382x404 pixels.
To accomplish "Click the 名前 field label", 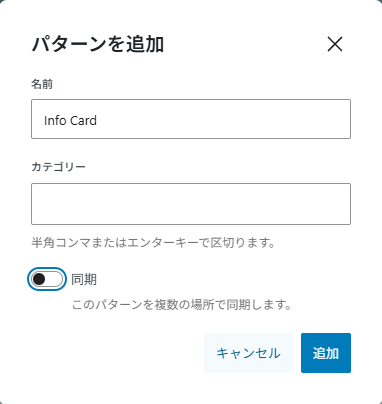I will pyautogui.click(x=42, y=84).
